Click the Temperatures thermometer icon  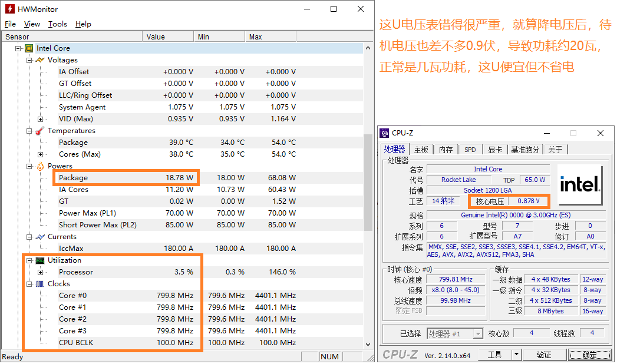coord(39,131)
